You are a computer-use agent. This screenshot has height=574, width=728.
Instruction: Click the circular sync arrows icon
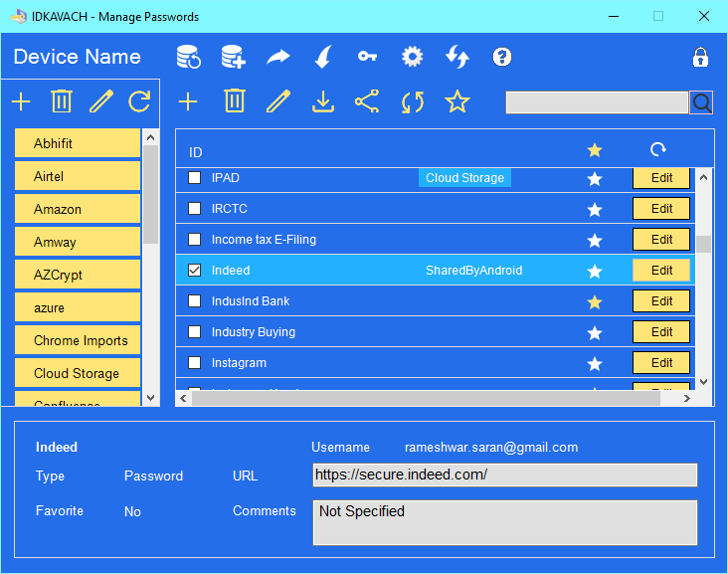point(413,102)
